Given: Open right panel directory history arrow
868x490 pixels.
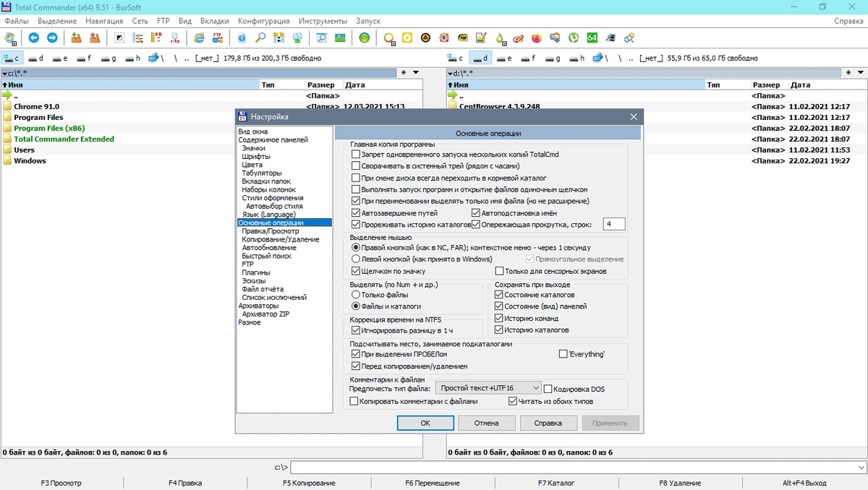Looking at the screenshot, I should pyautogui.click(x=861, y=73).
